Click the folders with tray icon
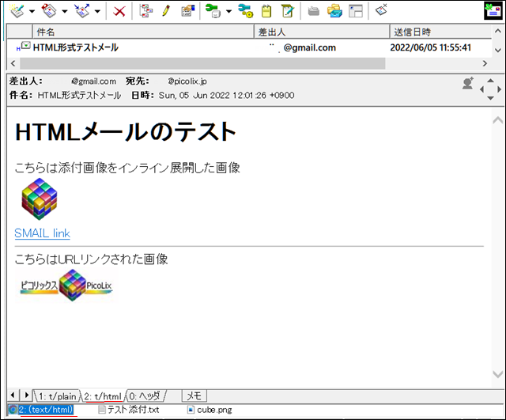The height and width of the screenshot is (420, 506). (334, 11)
